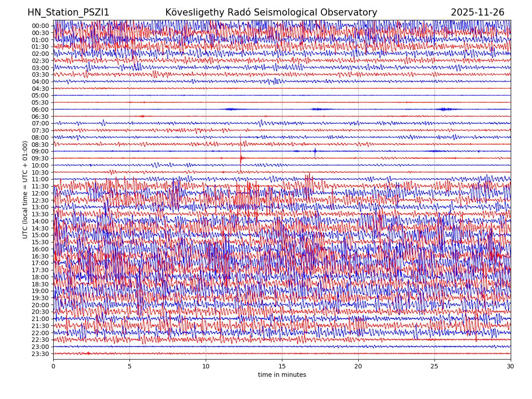Select the 04:30 row time label
Screen dimensions: 532x399
pyautogui.click(x=40, y=89)
